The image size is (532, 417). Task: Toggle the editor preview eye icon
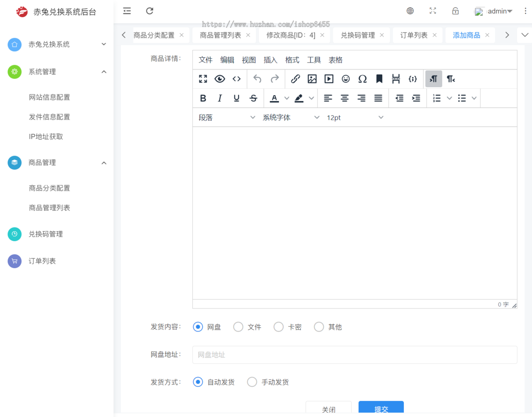pyautogui.click(x=220, y=79)
